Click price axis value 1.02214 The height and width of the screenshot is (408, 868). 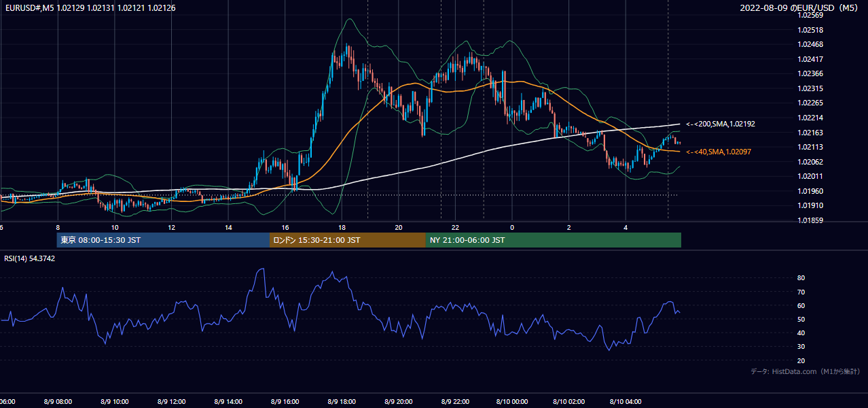pyautogui.click(x=811, y=118)
